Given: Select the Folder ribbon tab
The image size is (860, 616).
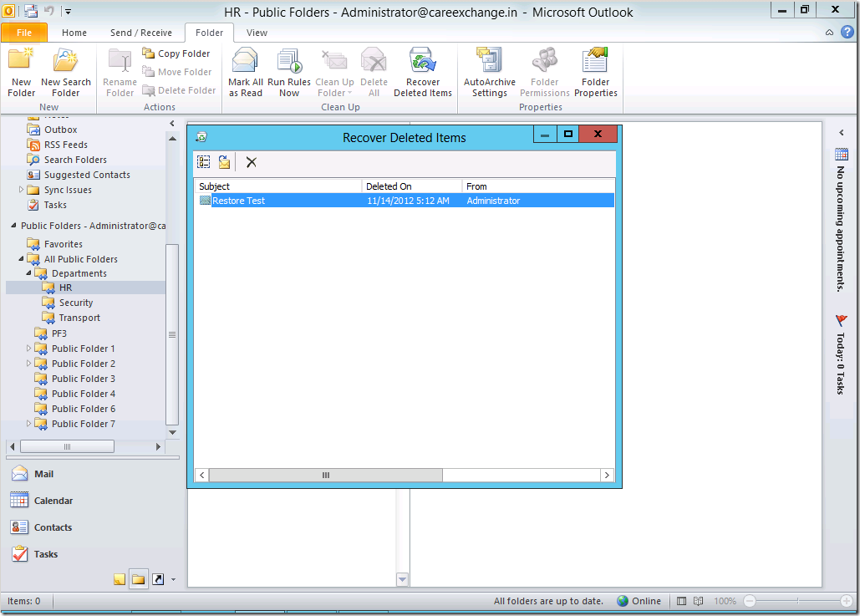Looking at the screenshot, I should pyautogui.click(x=210, y=33).
